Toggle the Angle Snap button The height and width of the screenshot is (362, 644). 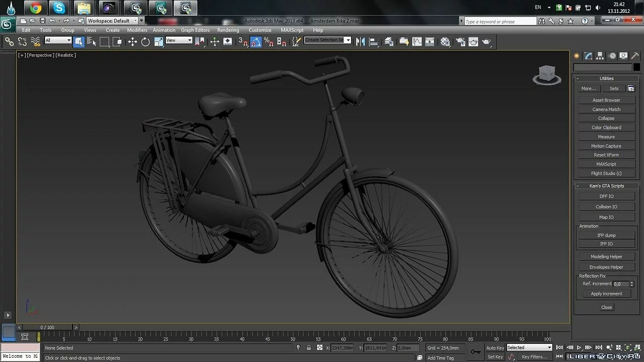pos(257,41)
